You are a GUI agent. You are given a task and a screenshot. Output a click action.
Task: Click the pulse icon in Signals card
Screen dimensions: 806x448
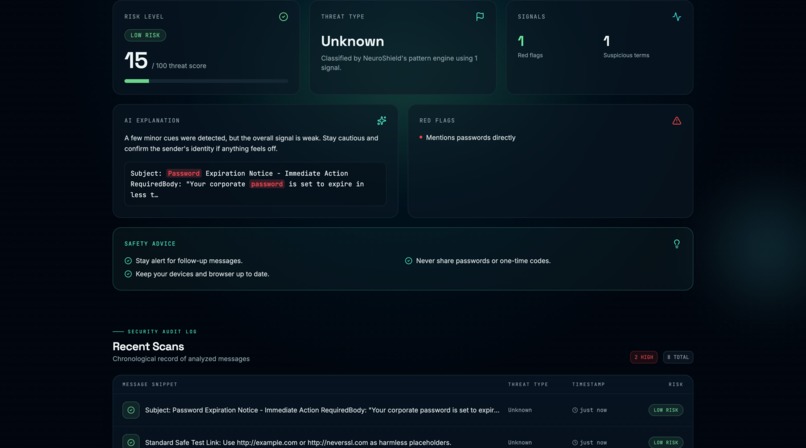(x=676, y=17)
